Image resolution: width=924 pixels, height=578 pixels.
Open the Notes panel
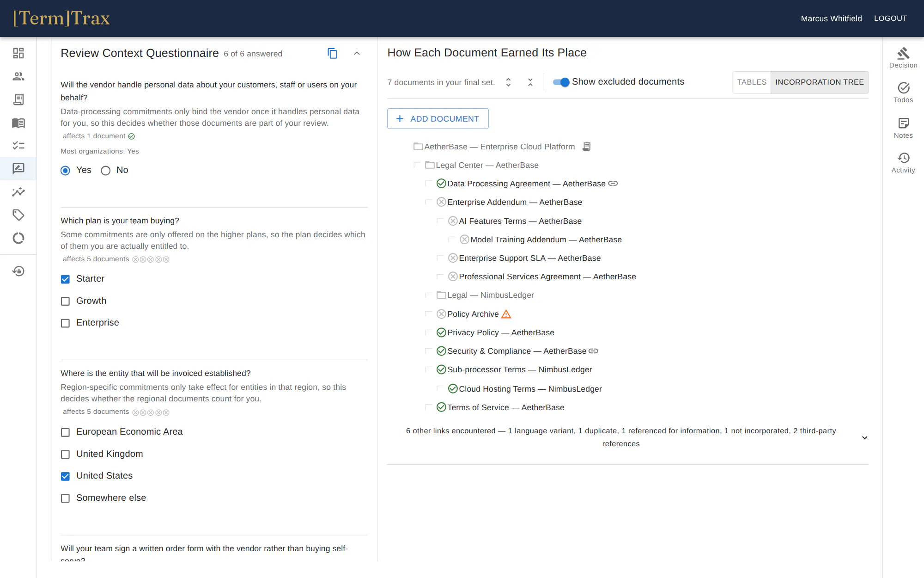click(903, 128)
